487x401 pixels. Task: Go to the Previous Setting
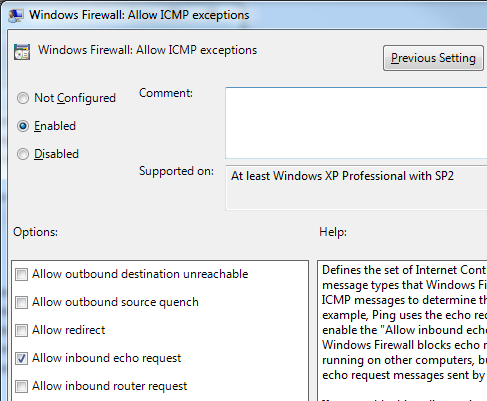pos(433,58)
